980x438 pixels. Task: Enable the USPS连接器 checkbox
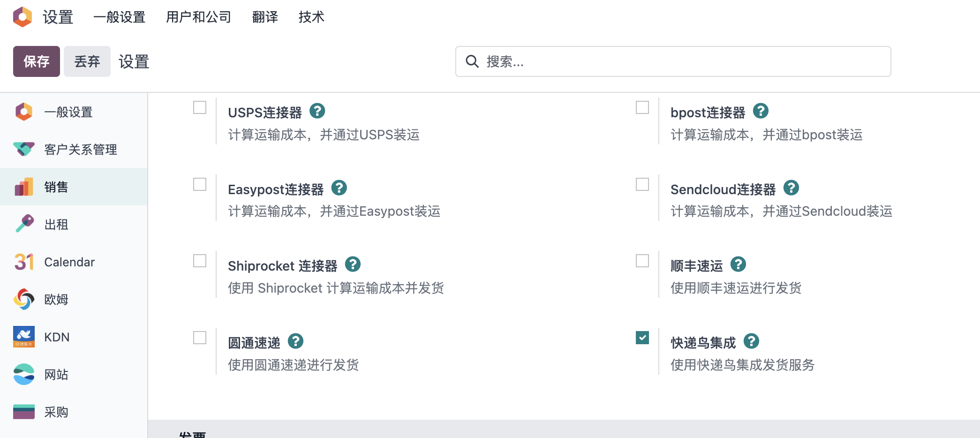200,107
